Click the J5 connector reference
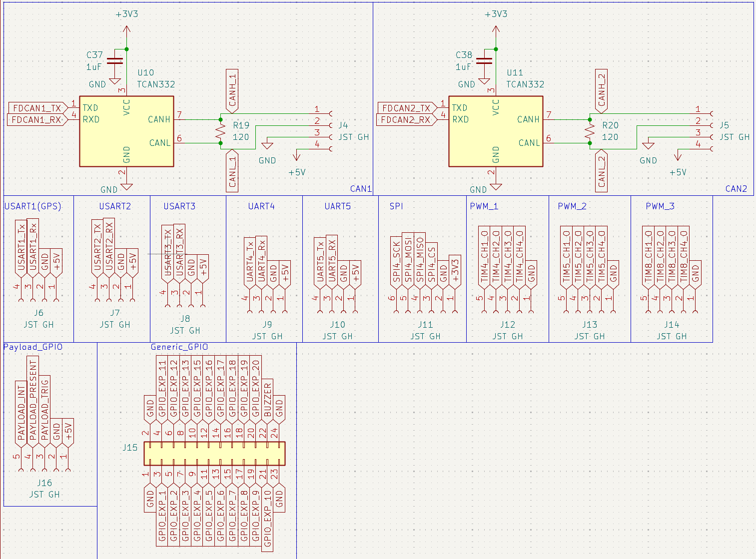Viewport: 756px width, 559px height. (x=725, y=125)
